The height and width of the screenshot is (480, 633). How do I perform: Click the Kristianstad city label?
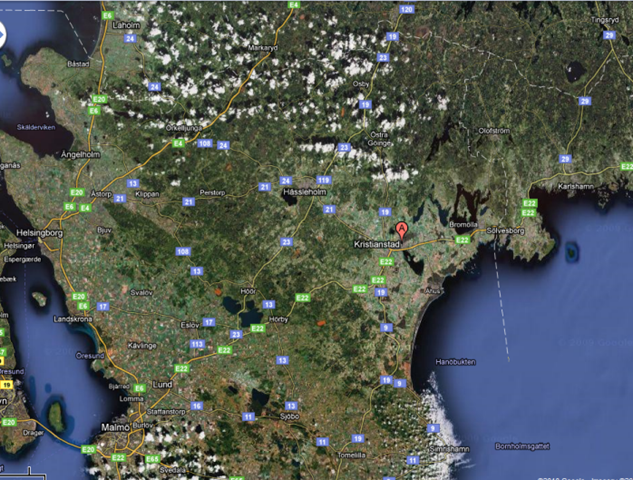377,244
